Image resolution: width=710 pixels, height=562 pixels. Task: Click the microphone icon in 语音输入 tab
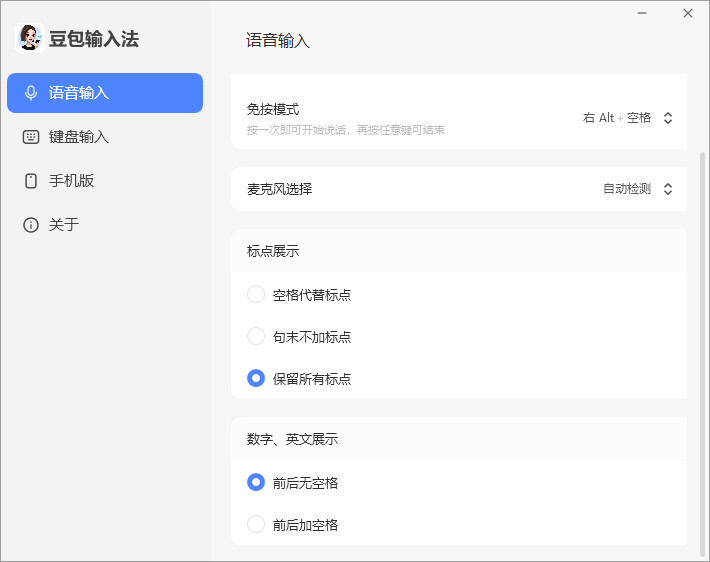tap(31, 93)
